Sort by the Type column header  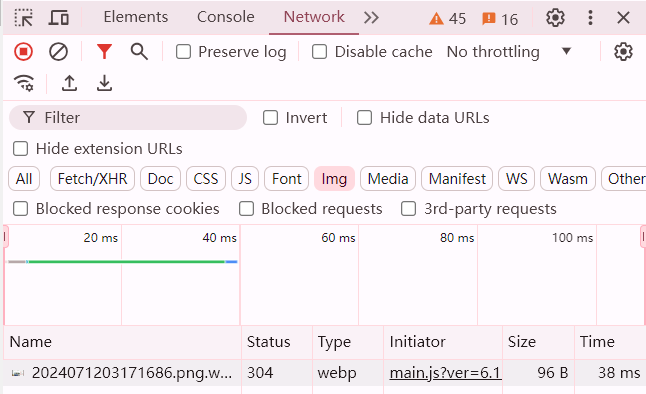[x=348, y=342]
